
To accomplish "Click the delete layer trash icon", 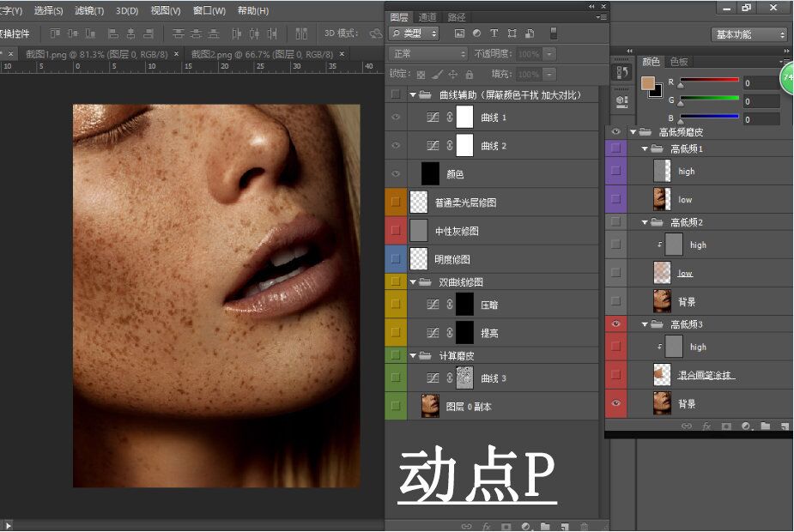I will (585, 526).
